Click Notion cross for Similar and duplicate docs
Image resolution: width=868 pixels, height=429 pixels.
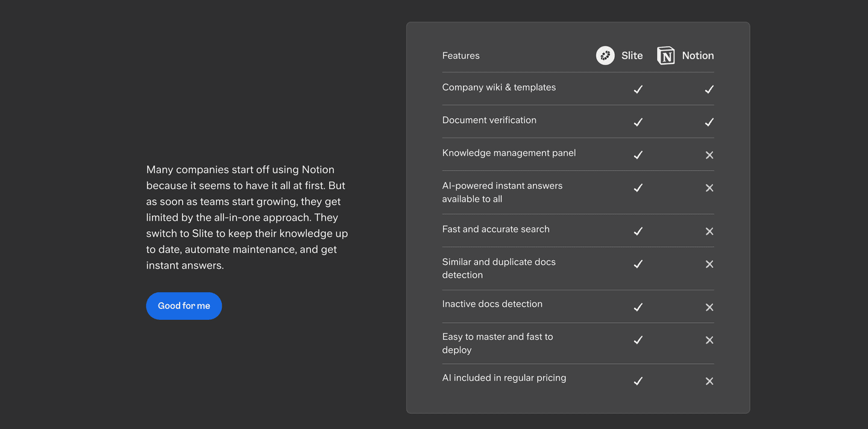[x=709, y=264]
